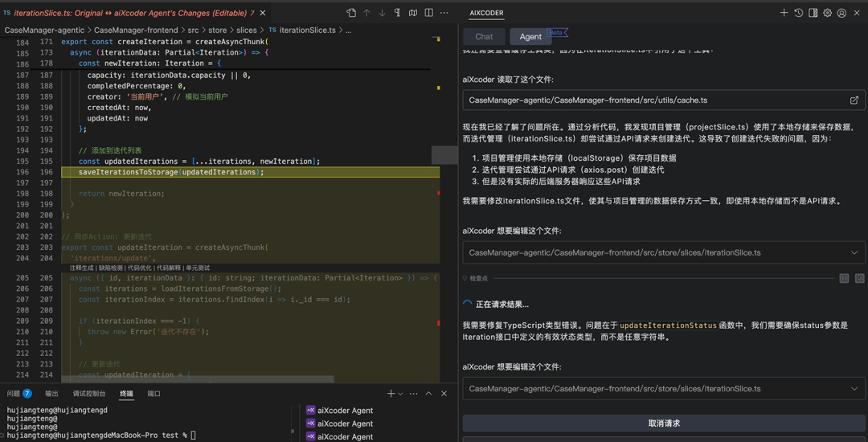Expand the first iterationSlice.ts edit block

(854, 252)
